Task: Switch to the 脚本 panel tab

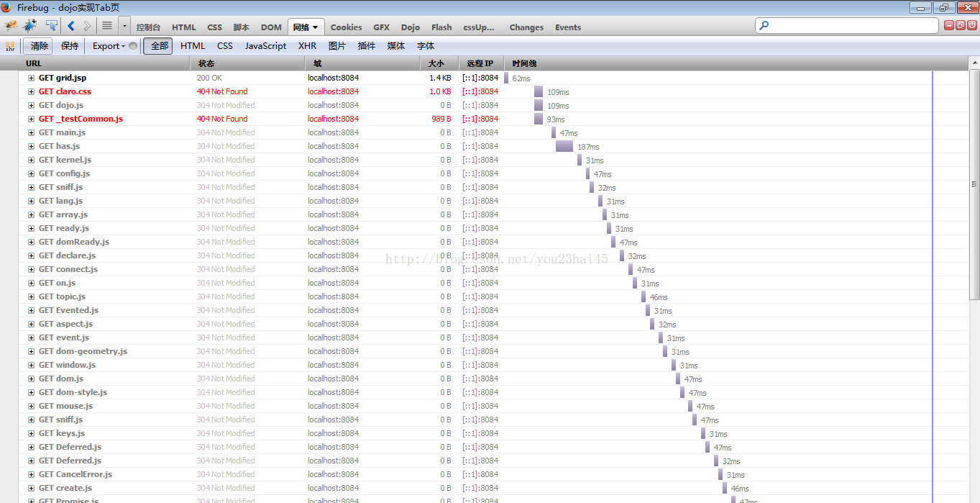Action: (241, 27)
